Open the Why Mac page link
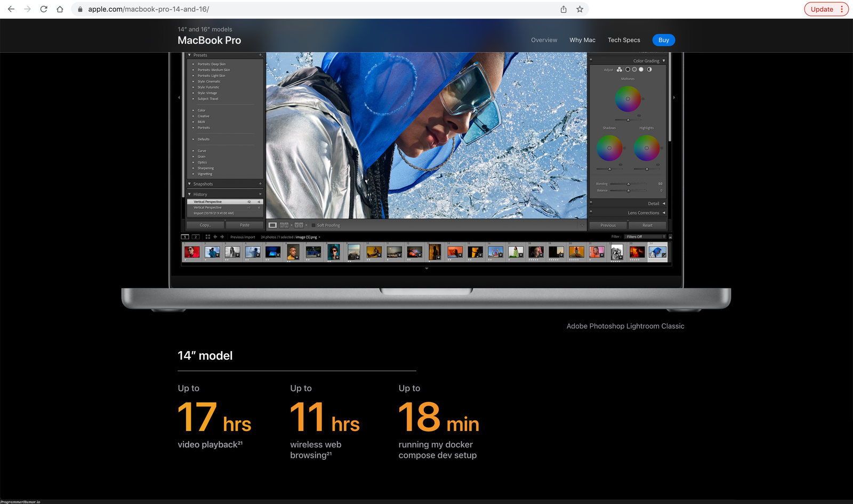Image resolution: width=853 pixels, height=504 pixels. click(x=582, y=40)
